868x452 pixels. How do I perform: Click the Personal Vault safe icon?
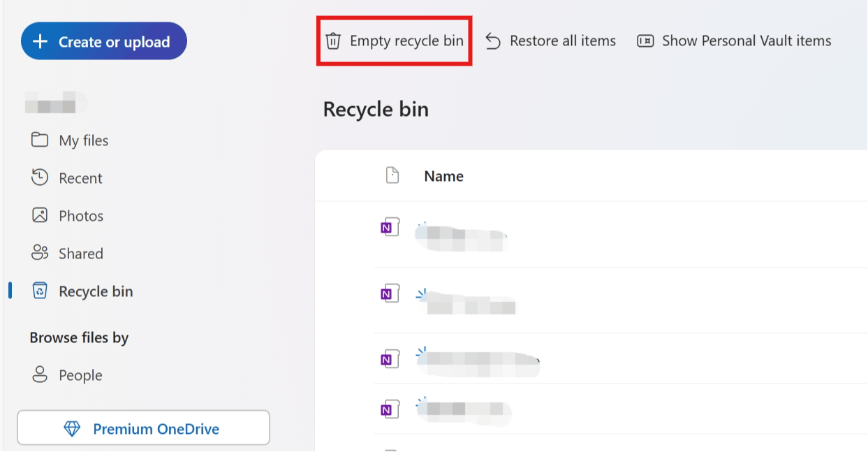click(645, 41)
